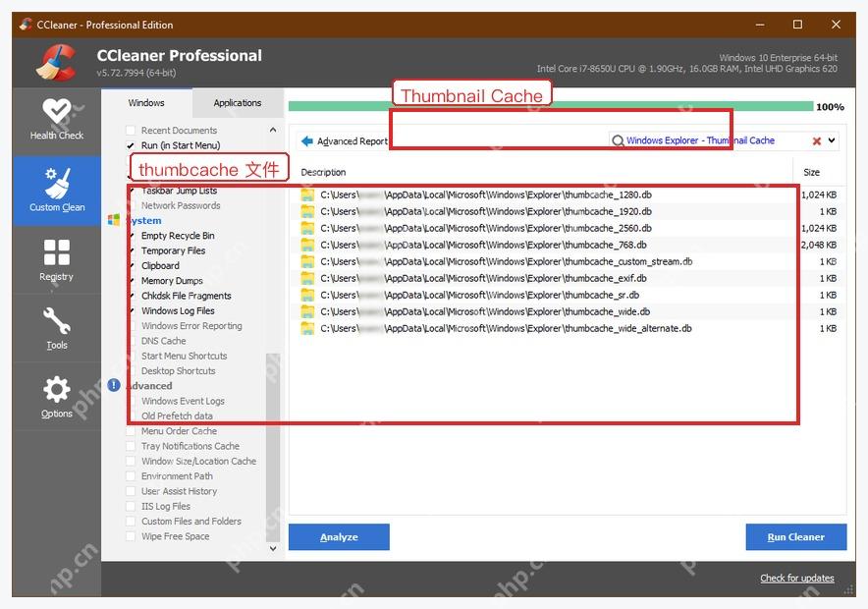Select the Empty Recycle Bin item
The height and width of the screenshot is (609, 868).
coord(178,236)
